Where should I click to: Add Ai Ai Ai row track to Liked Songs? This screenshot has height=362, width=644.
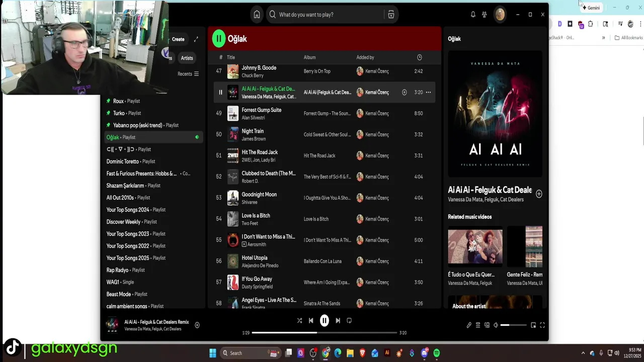[404, 93]
